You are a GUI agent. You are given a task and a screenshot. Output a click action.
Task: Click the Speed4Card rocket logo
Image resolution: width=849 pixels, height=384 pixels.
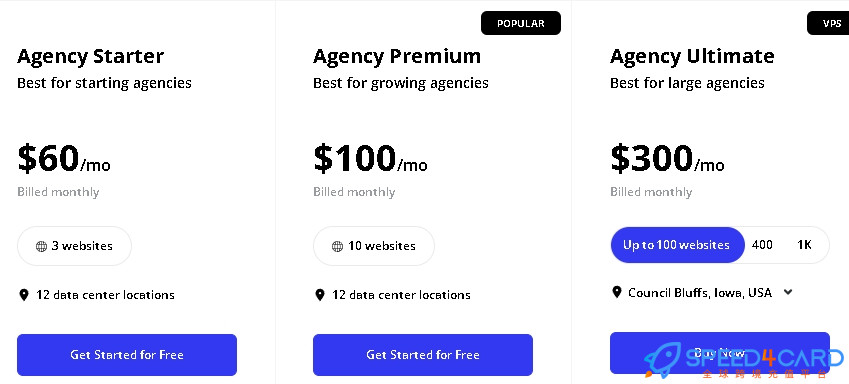662,359
